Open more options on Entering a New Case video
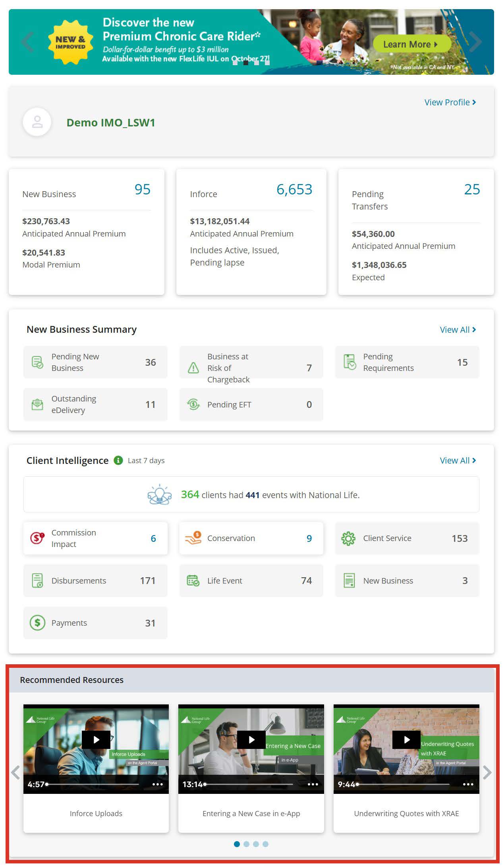504x867 pixels. pos(313,784)
